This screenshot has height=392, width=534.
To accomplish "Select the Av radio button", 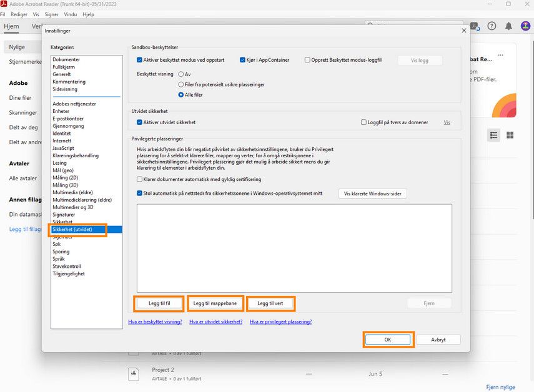I will 181,74.
